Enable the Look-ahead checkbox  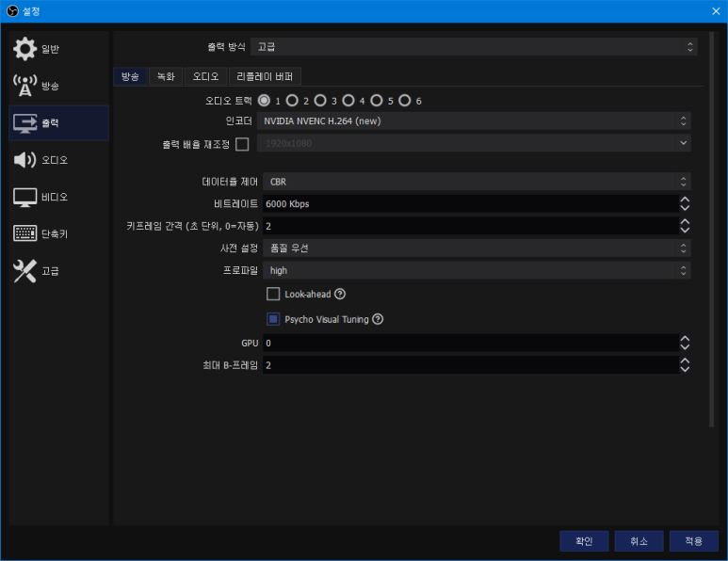click(x=273, y=294)
